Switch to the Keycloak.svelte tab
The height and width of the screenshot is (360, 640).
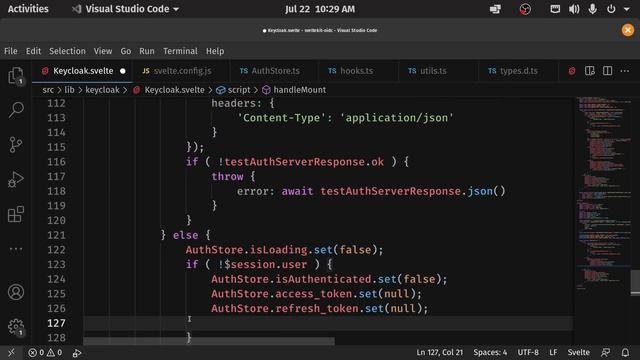pyautogui.click(x=83, y=71)
